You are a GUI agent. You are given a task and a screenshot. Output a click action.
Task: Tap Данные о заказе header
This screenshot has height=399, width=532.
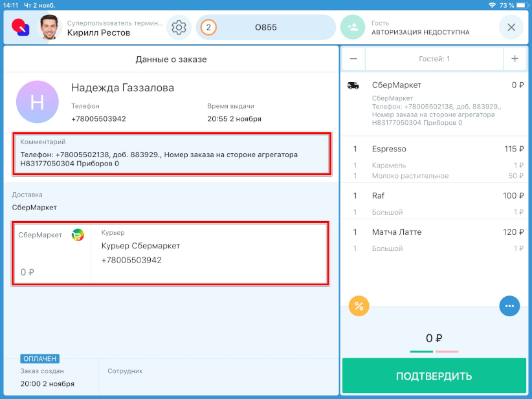point(171,59)
